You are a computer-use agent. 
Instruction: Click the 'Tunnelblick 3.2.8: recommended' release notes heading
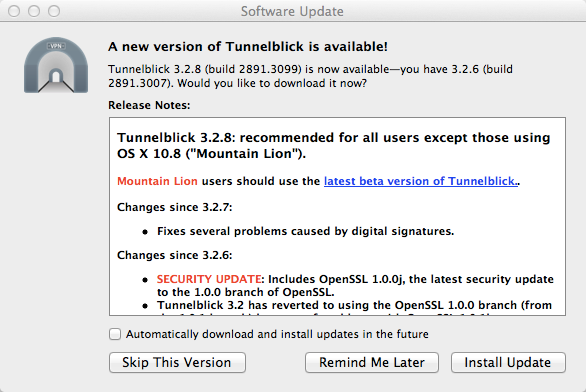coord(333,145)
